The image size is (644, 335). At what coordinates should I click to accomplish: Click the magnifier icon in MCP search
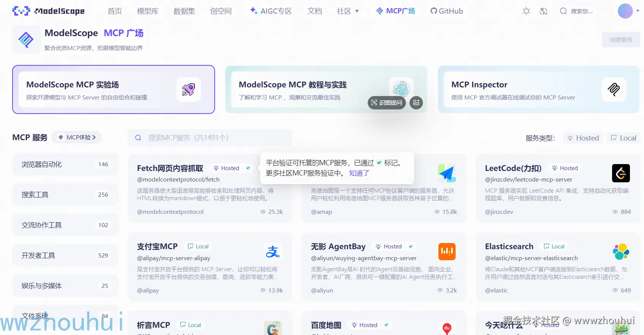point(138,137)
